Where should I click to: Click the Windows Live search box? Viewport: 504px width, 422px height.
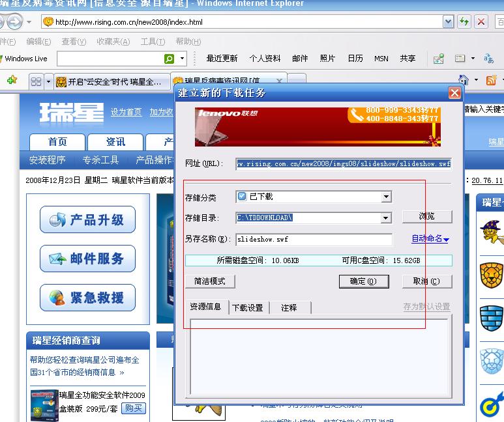110,59
